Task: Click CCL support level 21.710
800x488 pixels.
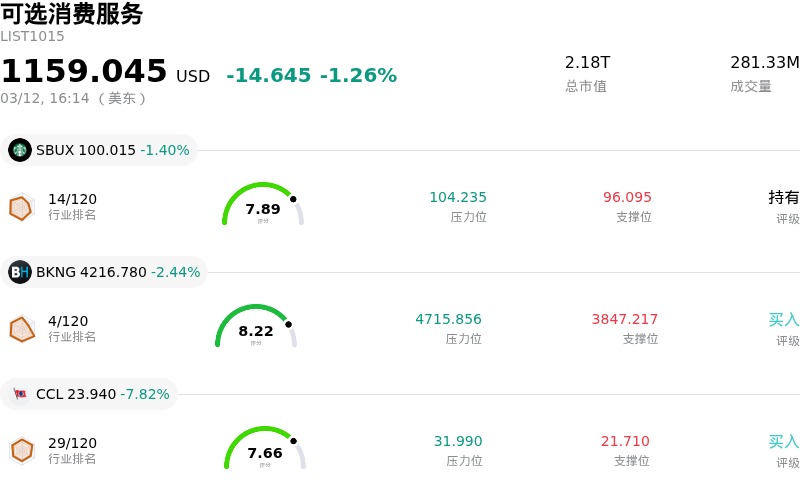Action: [625, 441]
